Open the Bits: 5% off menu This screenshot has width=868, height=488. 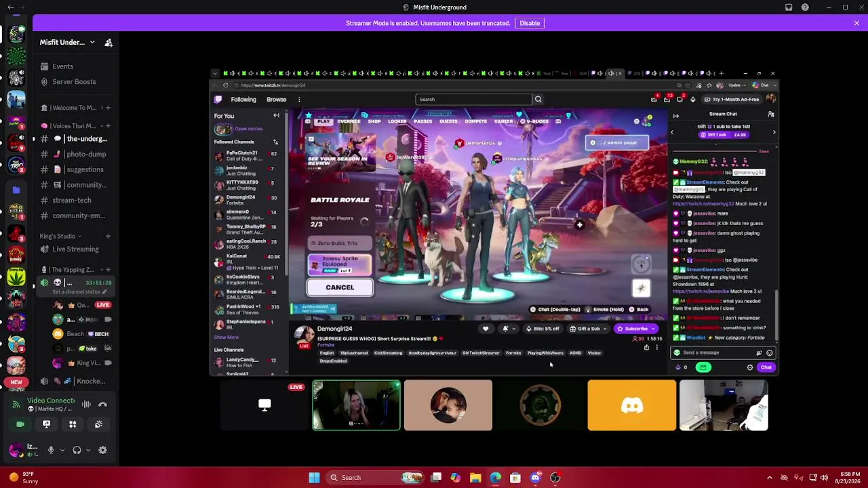(x=542, y=329)
